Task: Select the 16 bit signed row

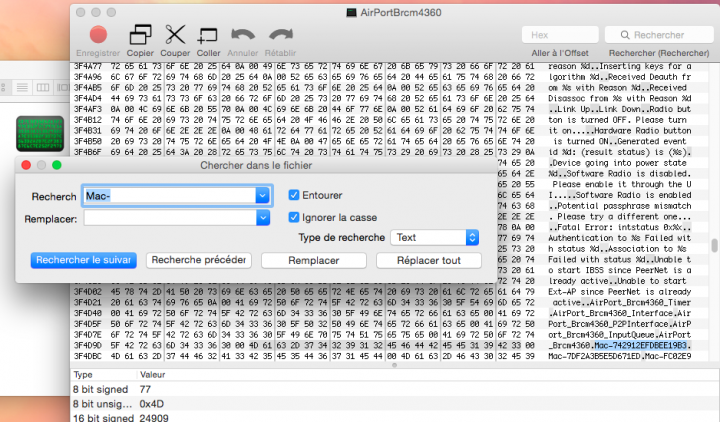Action: pyautogui.click(x=395, y=418)
